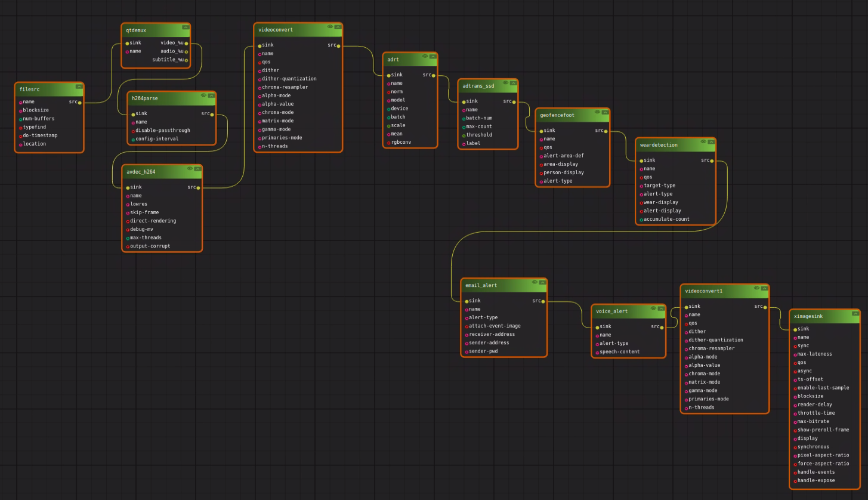Collapse the adrt node
The image size is (868, 500).
pos(433,57)
